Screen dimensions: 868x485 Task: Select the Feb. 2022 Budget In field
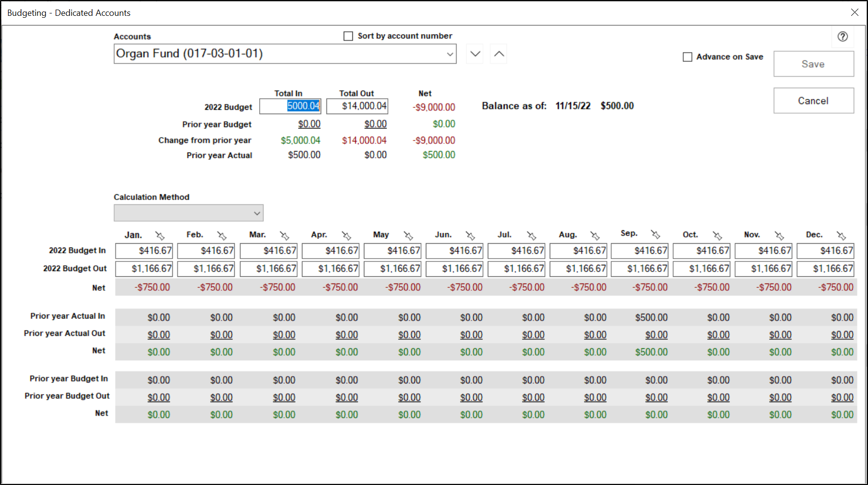(206, 251)
